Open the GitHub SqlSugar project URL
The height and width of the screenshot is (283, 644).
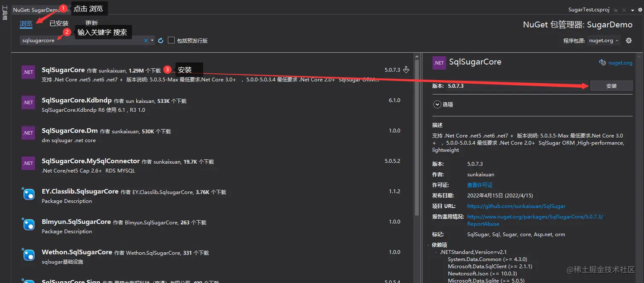tap(516, 206)
